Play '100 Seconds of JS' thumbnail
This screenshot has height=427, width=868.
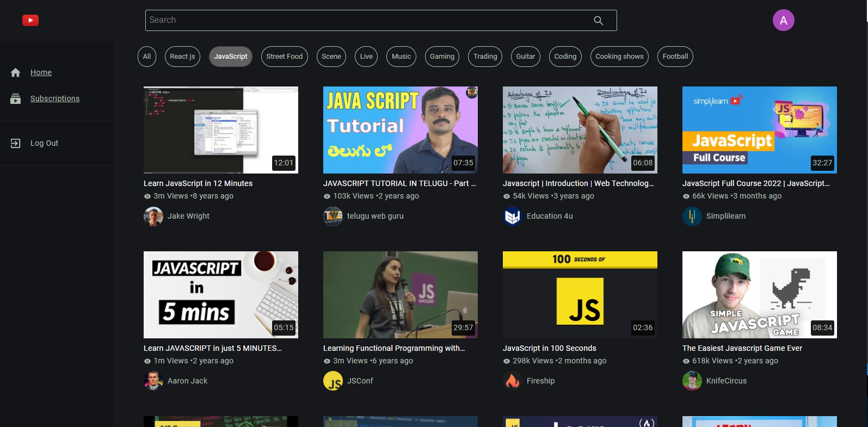(580, 295)
